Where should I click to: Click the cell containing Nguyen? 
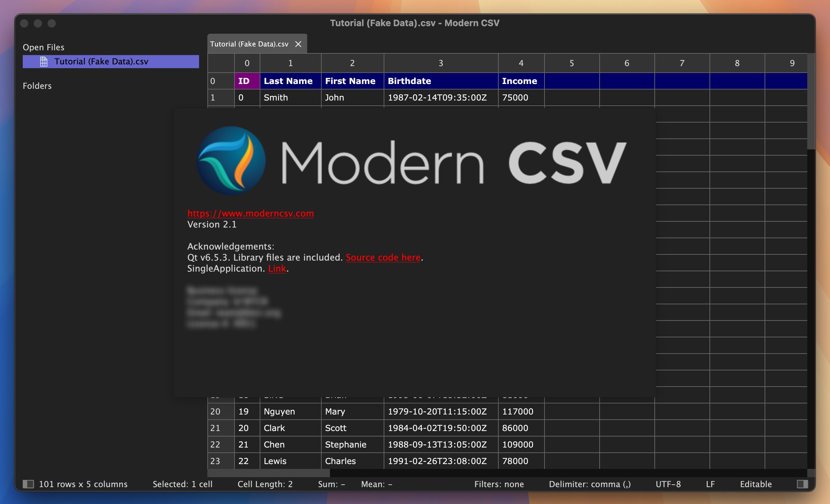[x=291, y=411]
